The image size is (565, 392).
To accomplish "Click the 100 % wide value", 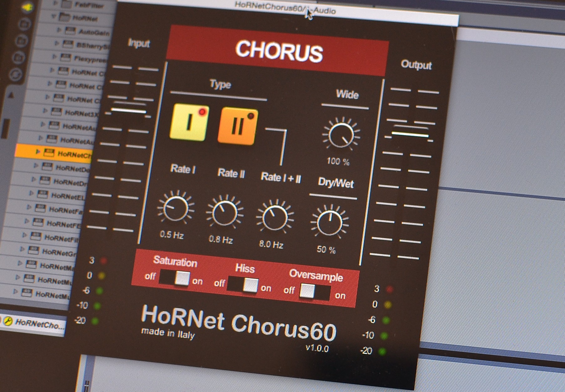I will coord(338,161).
